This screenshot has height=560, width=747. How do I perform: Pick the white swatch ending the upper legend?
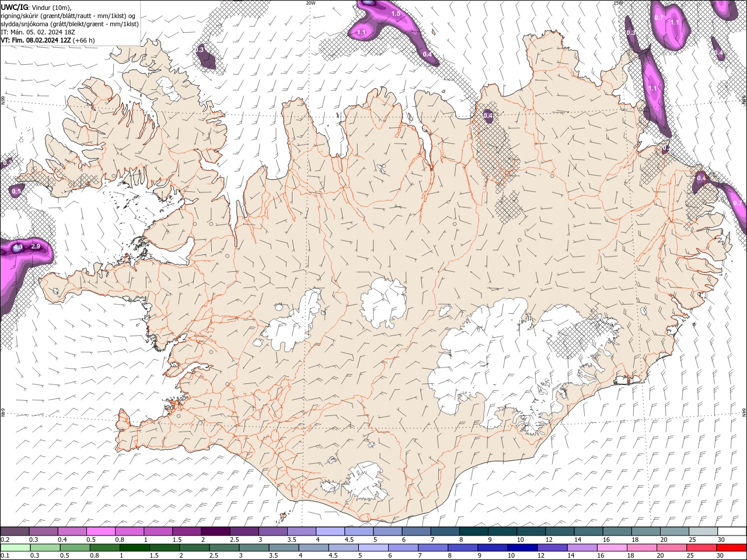click(732, 531)
